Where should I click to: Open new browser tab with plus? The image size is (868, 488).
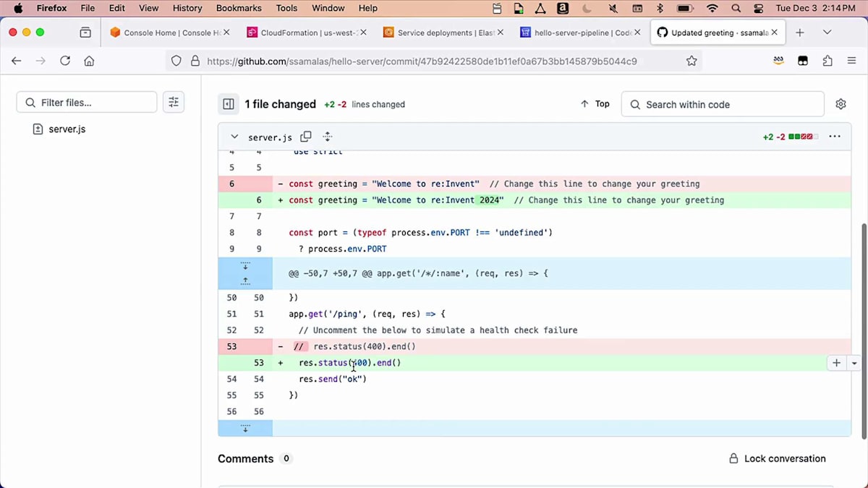coord(800,33)
